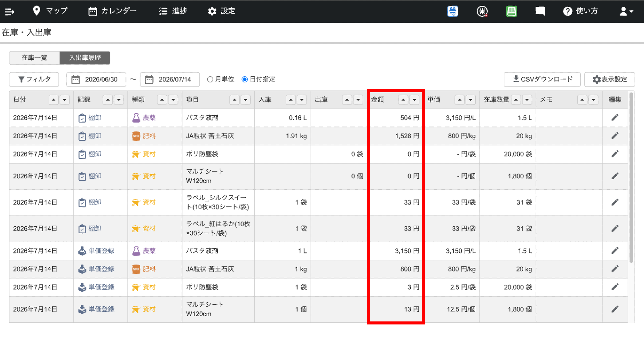Image resolution: width=644 pixels, height=362 pixels.
Task: Click the 0.16 L 入庫 cell
Action: pyautogui.click(x=283, y=118)
